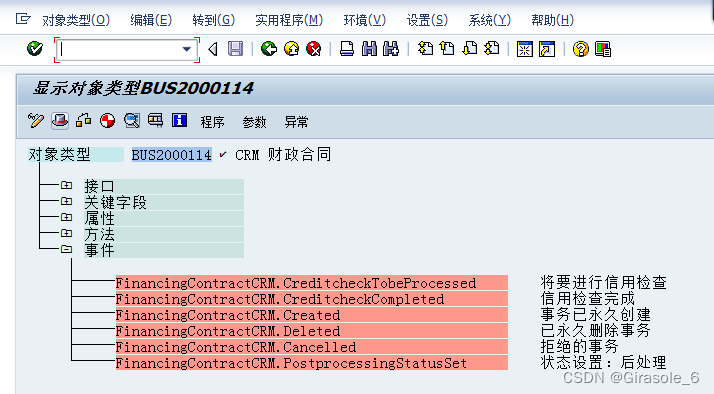Click the Find Next binoculars icon
The height and width of the screenshot is (394, 714).
pos(391,49)
